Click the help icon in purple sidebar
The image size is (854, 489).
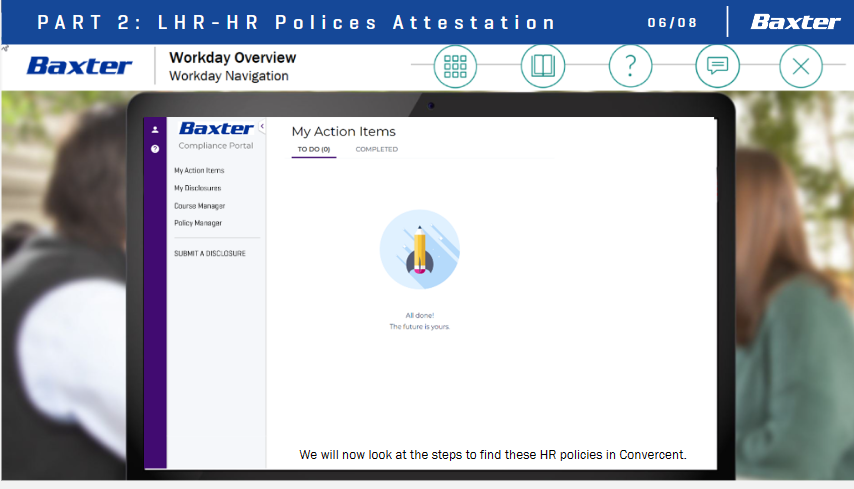pyautogui.click(x=155, y=149)
